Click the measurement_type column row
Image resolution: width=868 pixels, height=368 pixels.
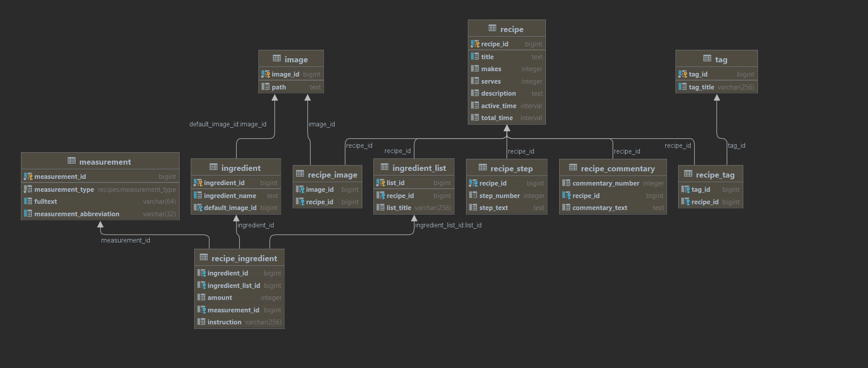click(x=100, y=189)
